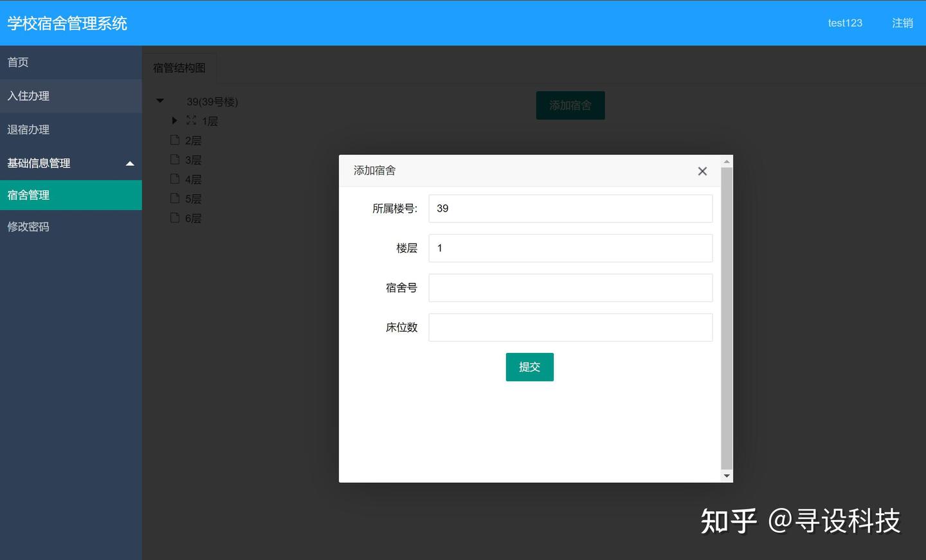The height and width of the screenshot is (560, 926).
Task: Click the document icon beside 5层
Action: tap(175, 199)
